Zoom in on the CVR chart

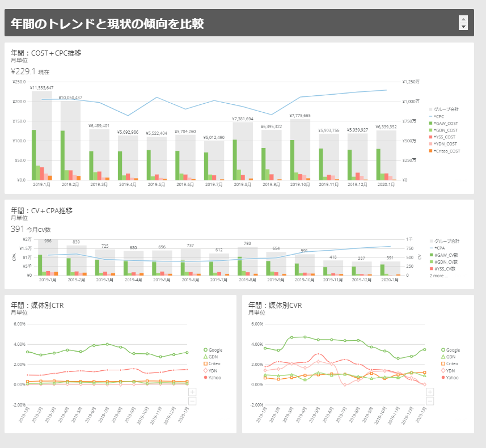[x=430, y=392]
